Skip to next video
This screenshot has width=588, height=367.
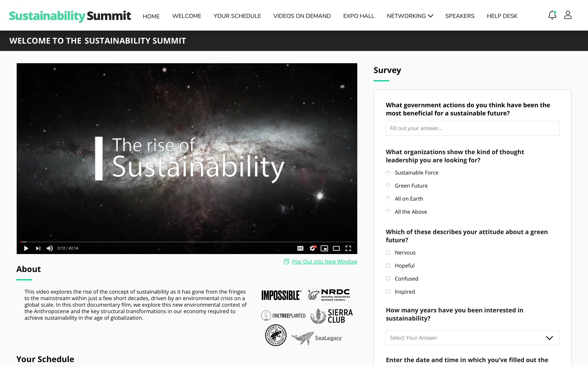[38, 248]
